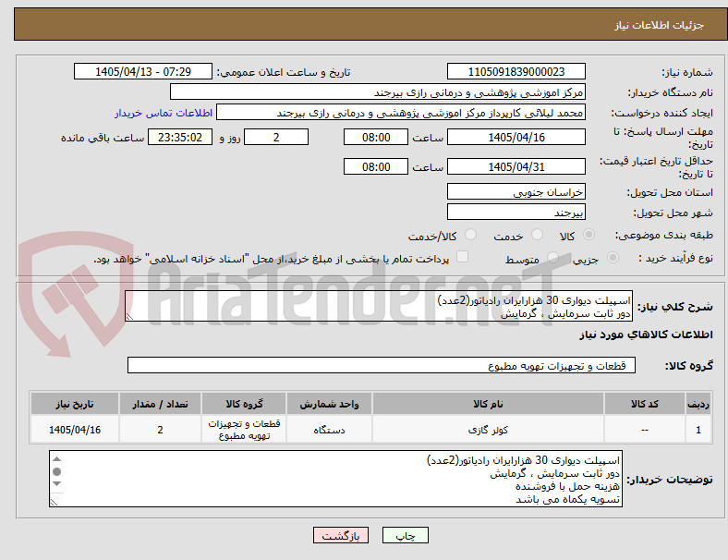Click the buyer organization name field
The width and height of the screenshot is (728, 560).
378,91
